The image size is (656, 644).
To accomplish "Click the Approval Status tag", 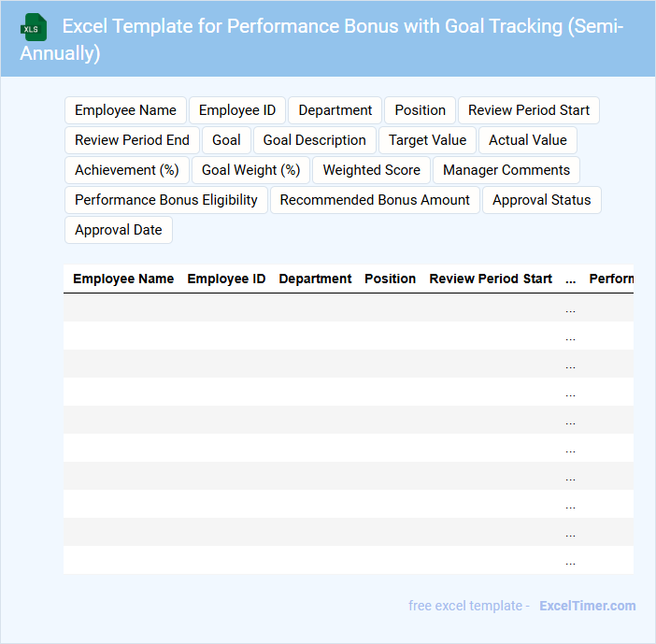I will click(542, 200).
